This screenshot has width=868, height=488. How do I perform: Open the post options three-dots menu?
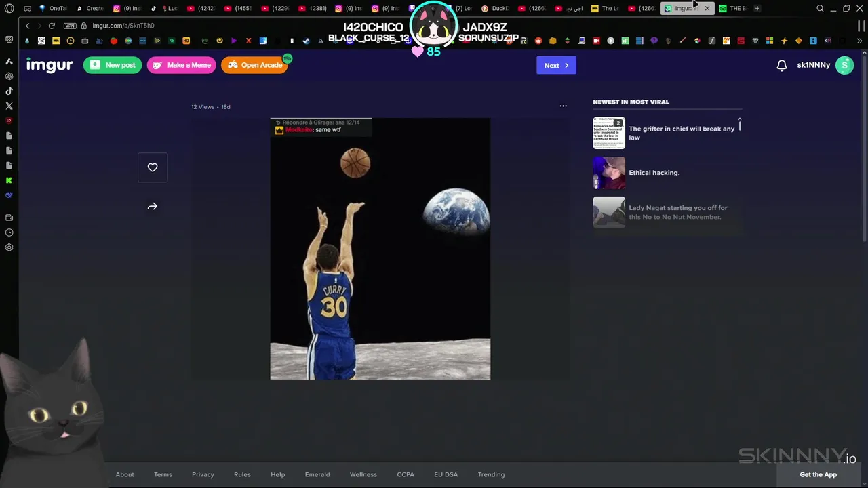pos(563,106)
